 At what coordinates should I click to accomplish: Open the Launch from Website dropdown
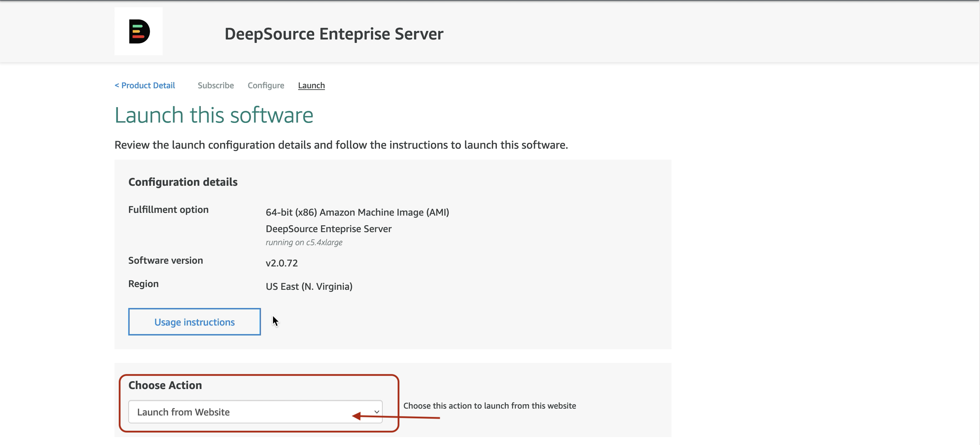pyautogui.click(x=243, y=412)
